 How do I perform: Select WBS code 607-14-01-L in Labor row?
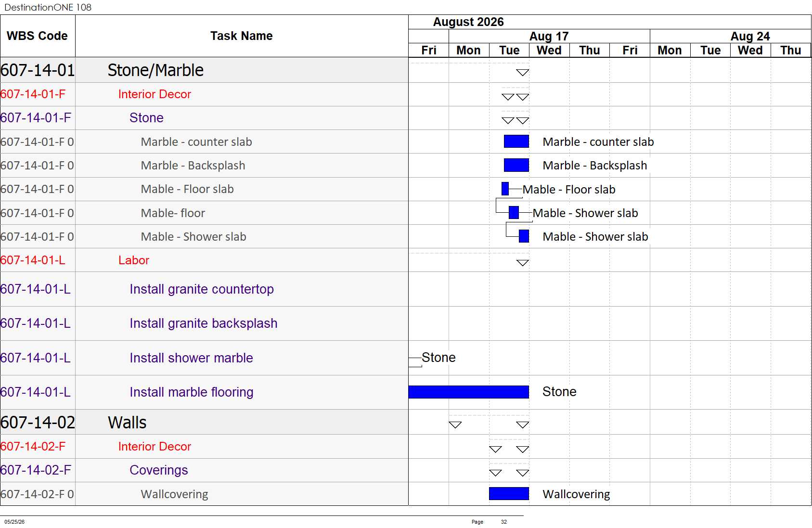coord(33,260)
